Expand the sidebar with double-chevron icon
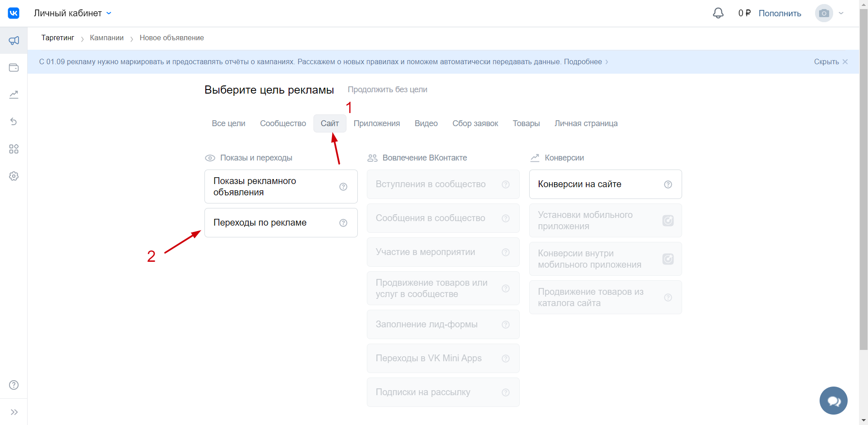 coord(14,412)
